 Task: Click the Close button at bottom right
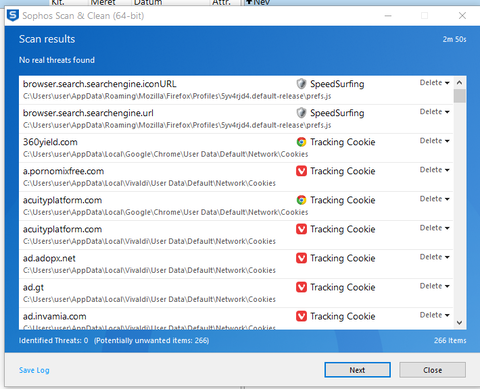432,370
